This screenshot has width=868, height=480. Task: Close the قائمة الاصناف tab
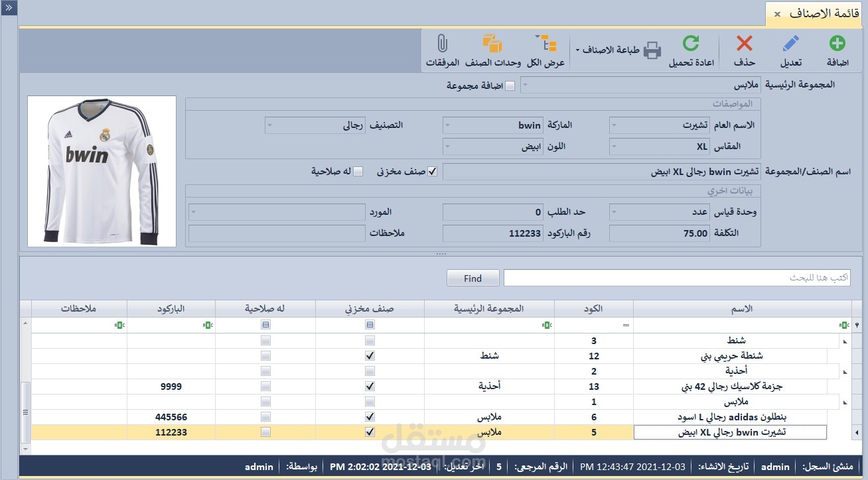777,14
